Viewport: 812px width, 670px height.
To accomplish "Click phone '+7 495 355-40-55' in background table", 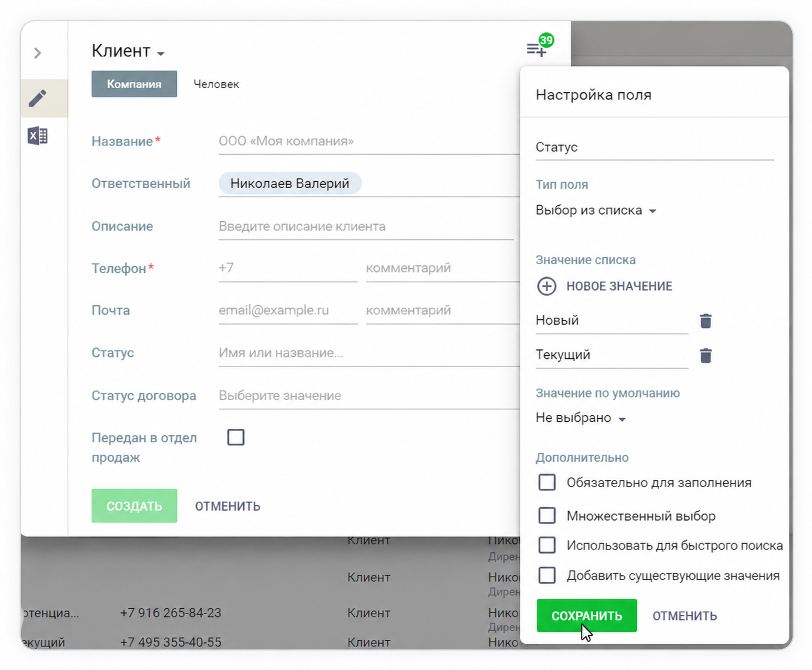I will 171,642.
